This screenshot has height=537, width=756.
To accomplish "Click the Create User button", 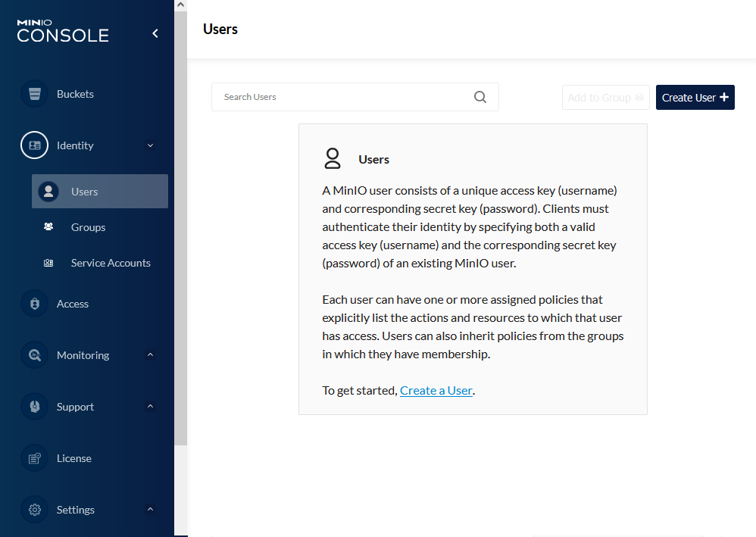I will point(695,98).
